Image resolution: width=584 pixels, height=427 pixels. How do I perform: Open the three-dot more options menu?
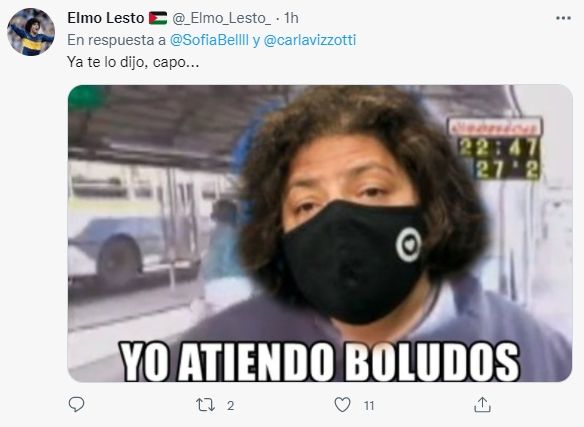click(563, 18)
